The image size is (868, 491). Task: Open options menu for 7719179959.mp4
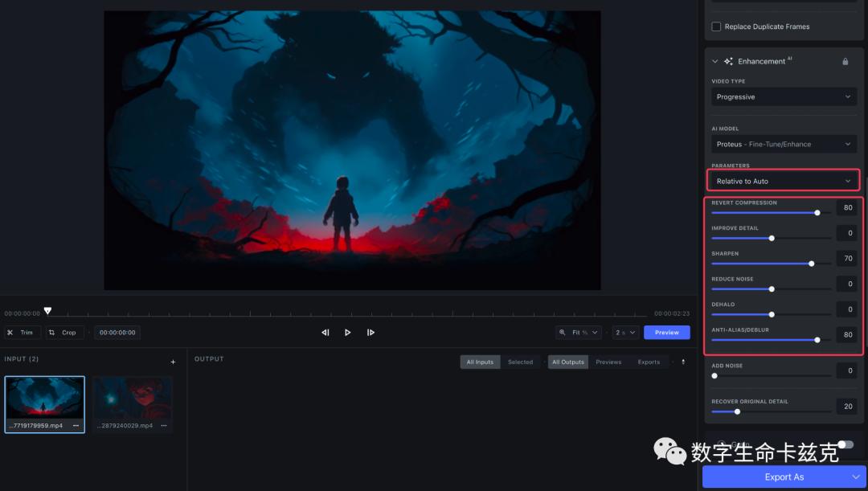point(76,425)
